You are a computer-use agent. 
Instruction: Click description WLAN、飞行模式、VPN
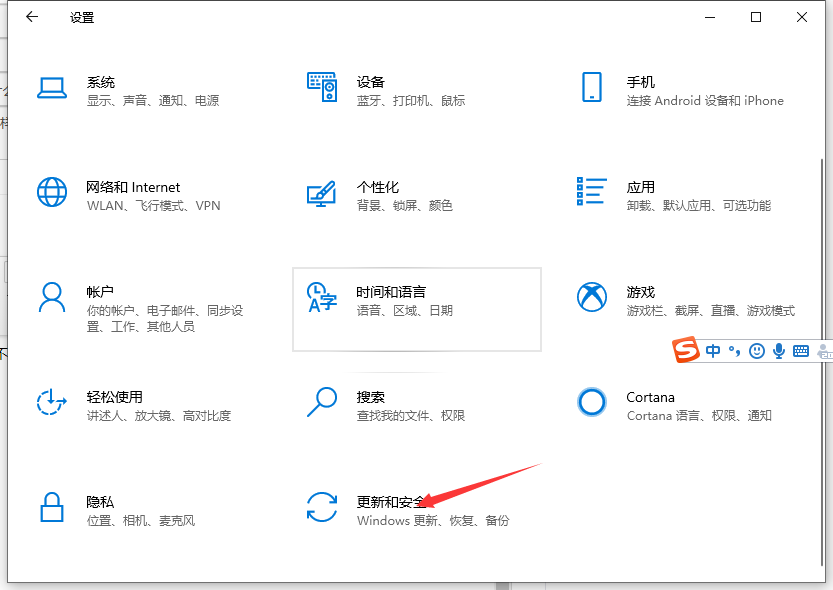(154, 206)
